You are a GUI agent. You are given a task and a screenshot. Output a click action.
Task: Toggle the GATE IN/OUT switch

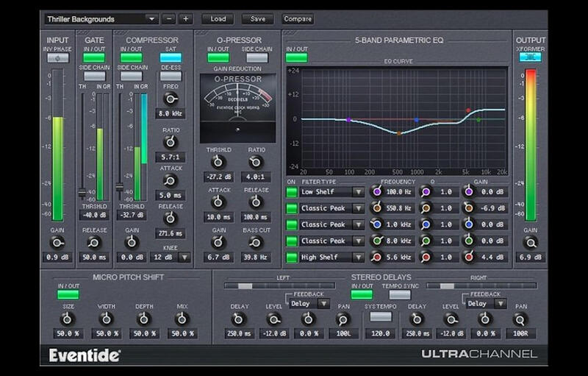pos(94,58)
